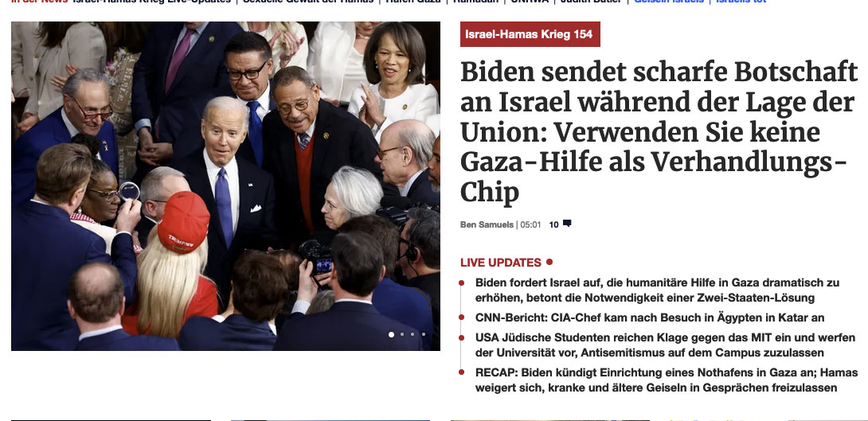Open the LIVE UPDATES section heading
The image size is (868, 421).
(x=500, y=262)
